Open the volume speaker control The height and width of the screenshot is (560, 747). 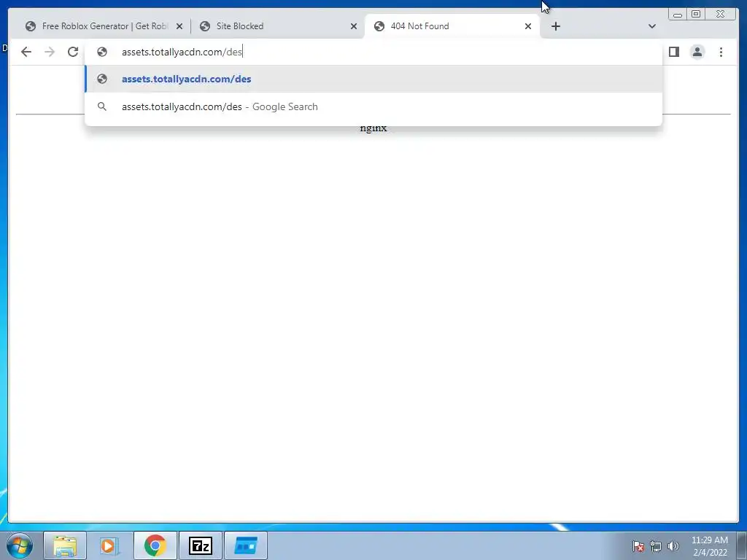pos(673,546)
